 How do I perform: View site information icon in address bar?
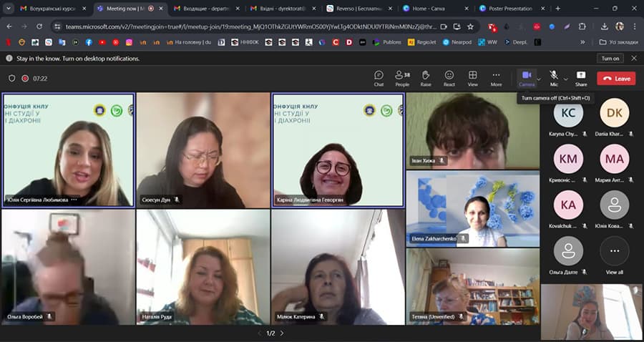tap(57, 26)
